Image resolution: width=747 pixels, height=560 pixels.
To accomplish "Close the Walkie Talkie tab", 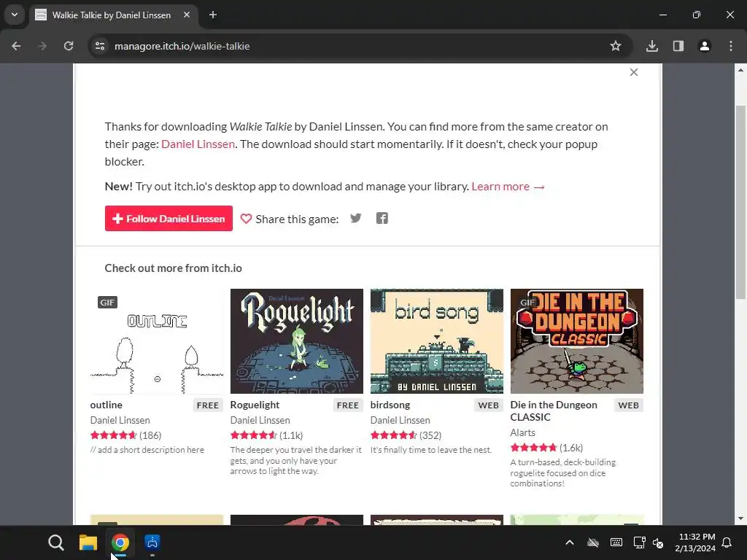I will (187, 15).
